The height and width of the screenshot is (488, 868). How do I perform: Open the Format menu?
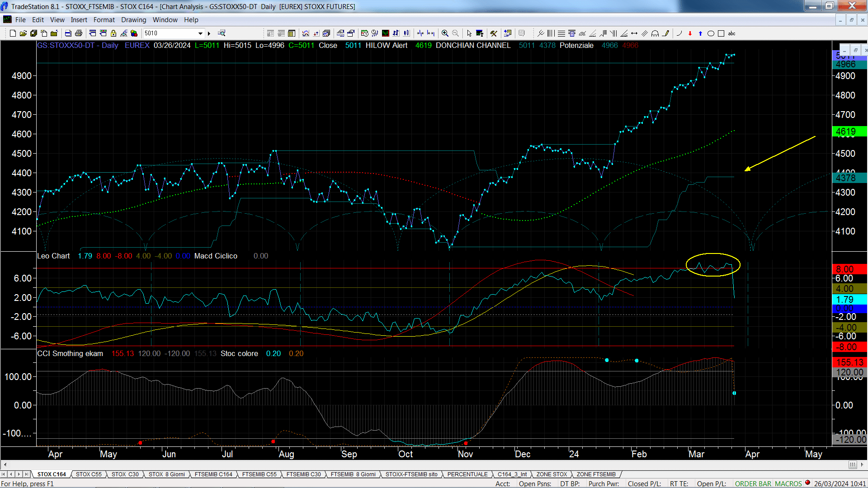point(104,20)
